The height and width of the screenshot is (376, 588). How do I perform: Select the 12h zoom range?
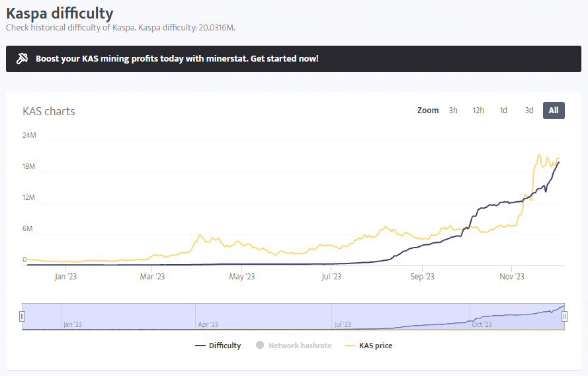(478, 111)
